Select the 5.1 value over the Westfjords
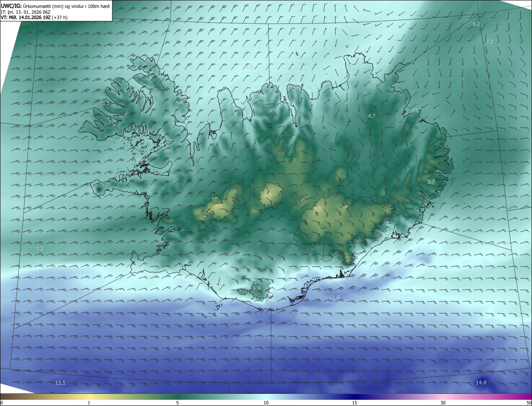The width and height of the screenshot is (532, 406). point(106,103)
